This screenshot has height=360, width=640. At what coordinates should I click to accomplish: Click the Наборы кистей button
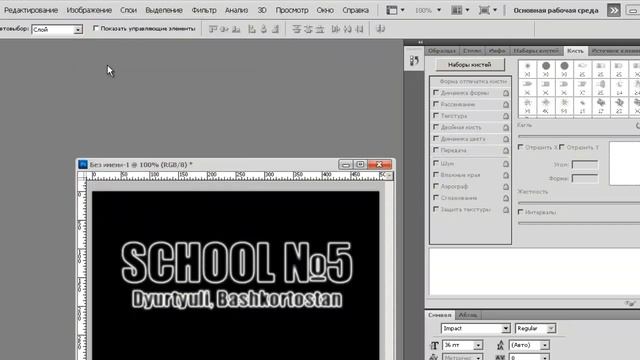tap(470, 64)
